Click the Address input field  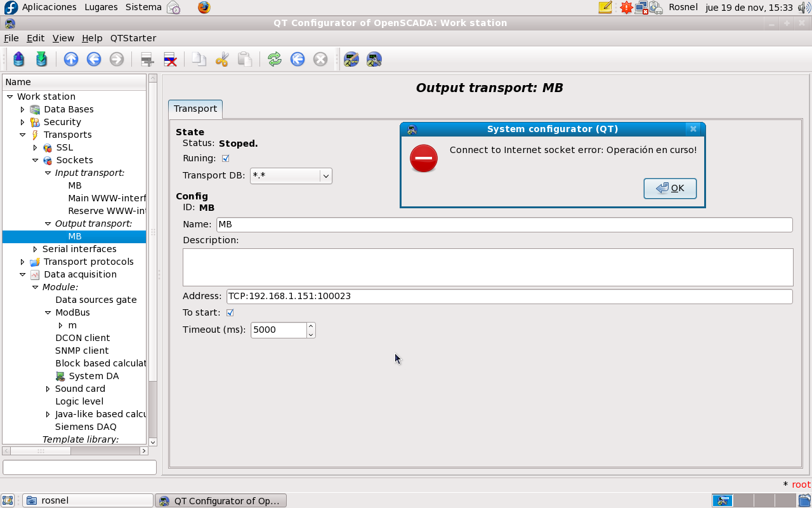509,297
